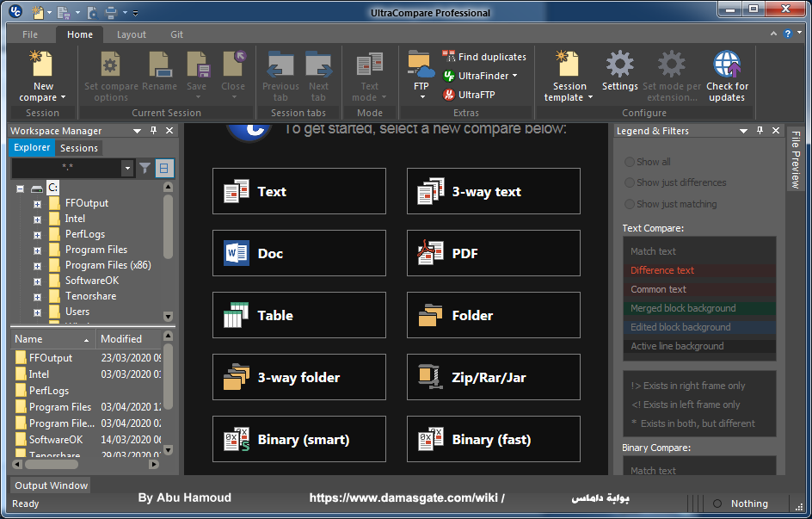Click the print preview quick access icon
Screen dimensions: 812x519
(x=92, y=11)
